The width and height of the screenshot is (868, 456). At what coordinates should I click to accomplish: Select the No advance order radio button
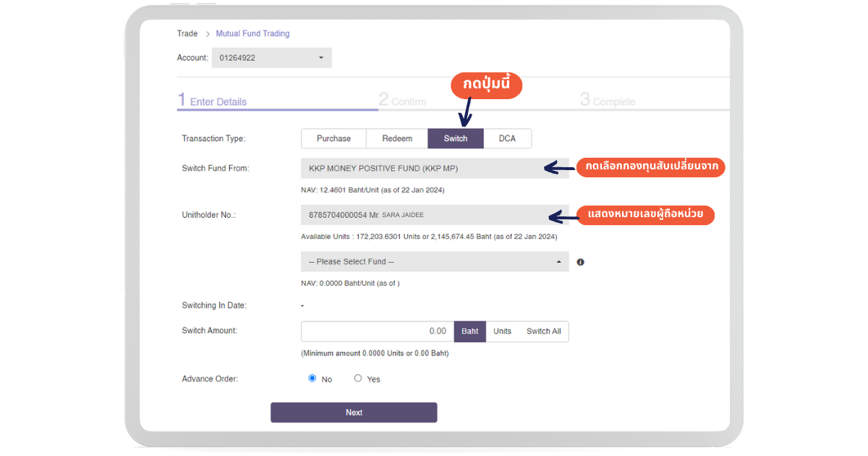(312, 378)
